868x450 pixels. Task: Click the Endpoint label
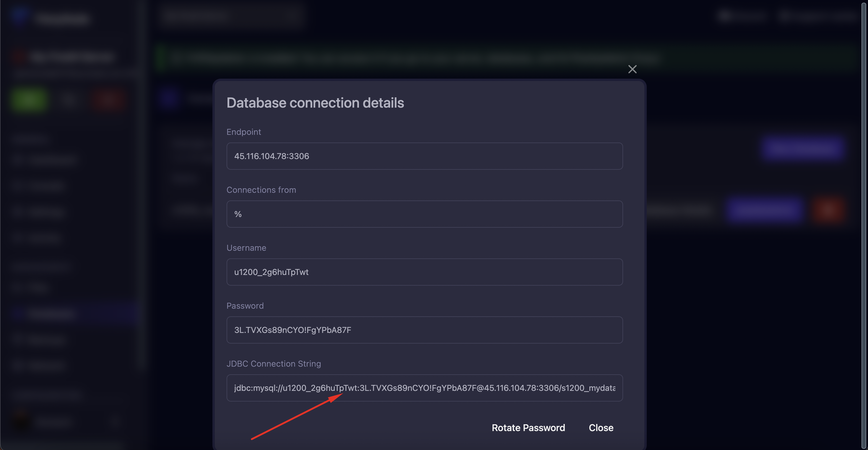click(243, 132)
